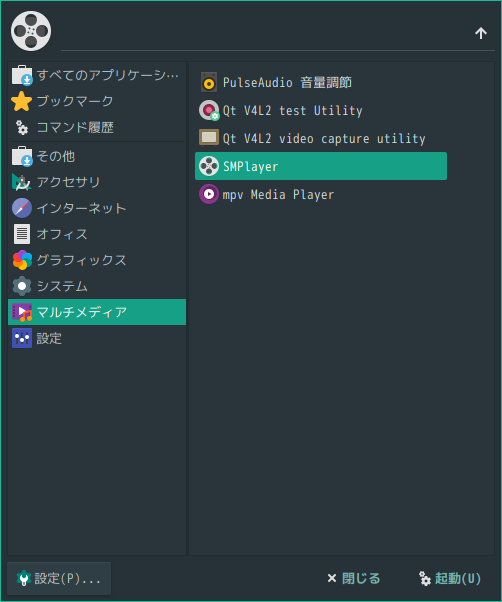The width and height of the screenshot is (502, 602).
Task: Click the 起動(U) launch button
Action: click(449, 579)
